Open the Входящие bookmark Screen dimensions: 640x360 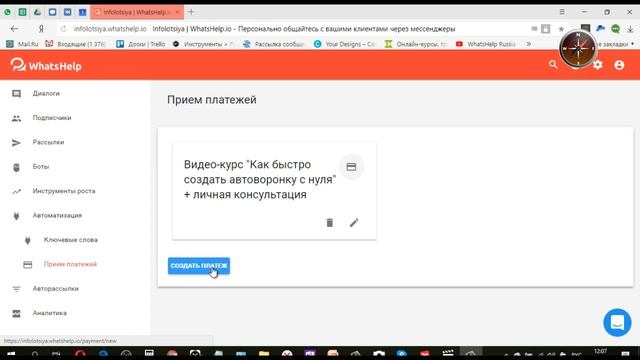76,44
